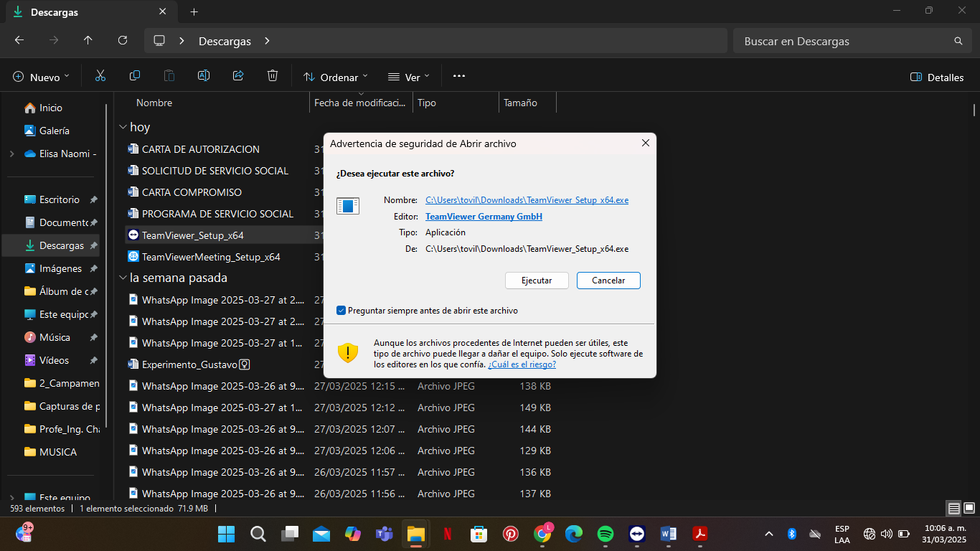Click the Rename icon in toolbar
Image resolution: width=980 pixels, height=551 pixels.
[204, 76]
